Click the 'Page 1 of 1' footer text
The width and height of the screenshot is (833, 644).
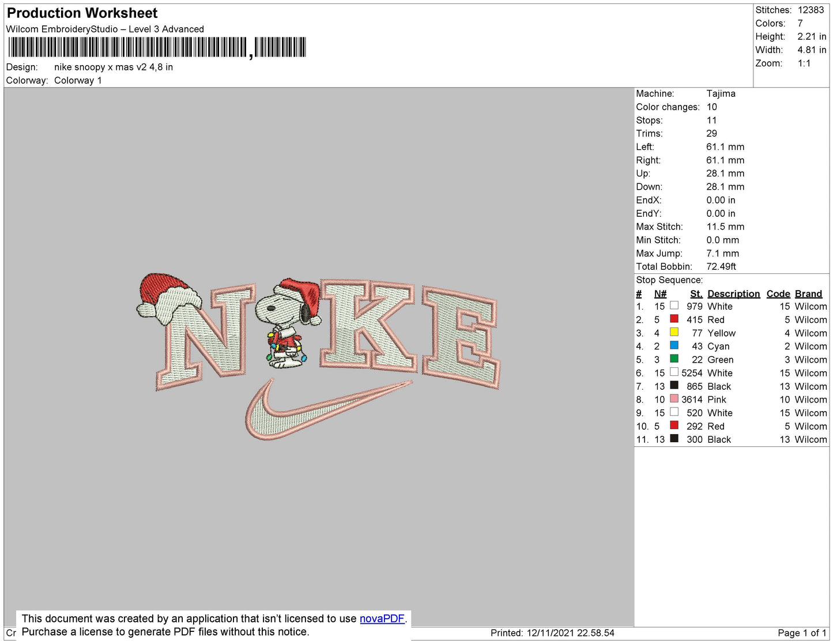pos(802,633)
